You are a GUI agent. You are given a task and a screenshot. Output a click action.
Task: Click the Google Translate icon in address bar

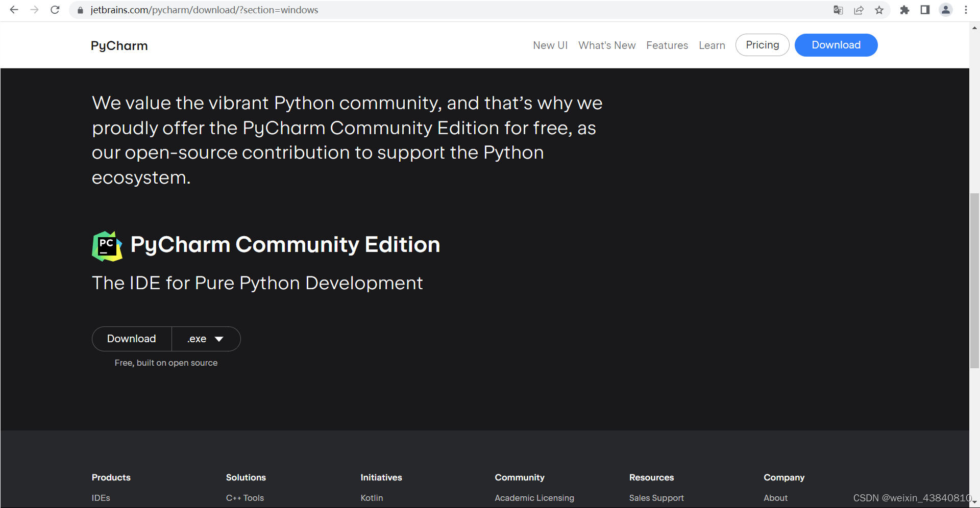(838, 10)
